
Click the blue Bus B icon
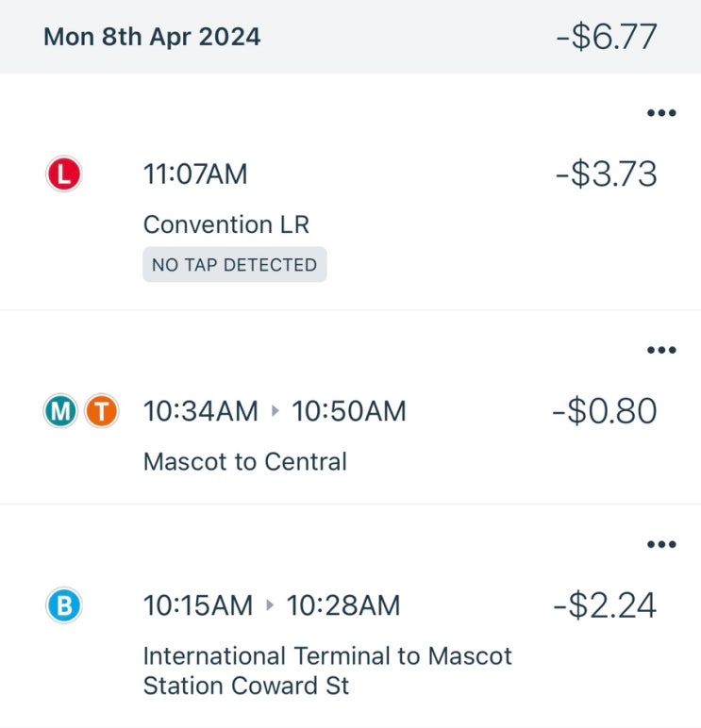(x=64, y=605)
